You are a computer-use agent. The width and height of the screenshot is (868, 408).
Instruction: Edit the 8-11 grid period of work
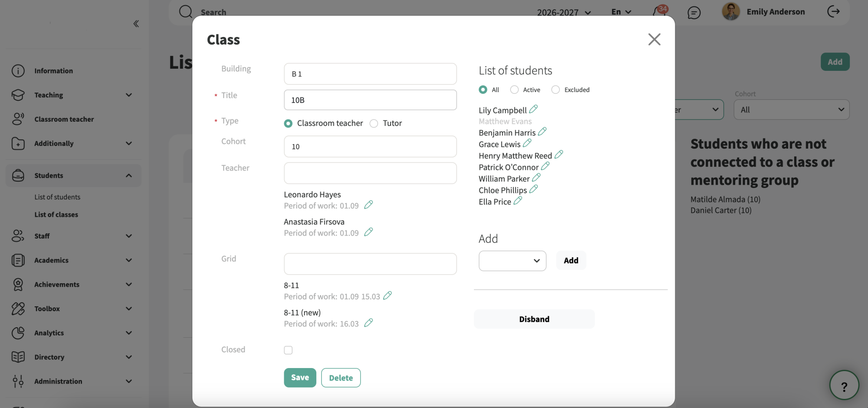[x=388, y=295]
